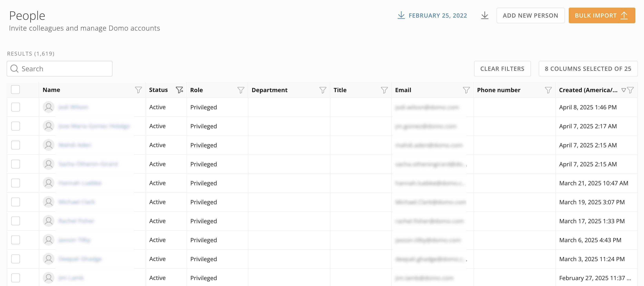Open the active Status column filter
This screenshot has width=644, height=286.
click(x=179, y=90)
